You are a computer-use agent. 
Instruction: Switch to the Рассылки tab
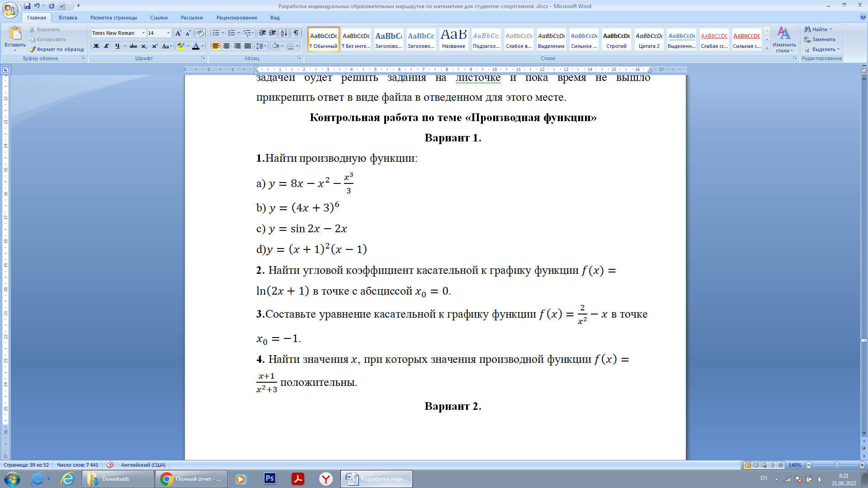pyautogui.click(x=192, y=18)
